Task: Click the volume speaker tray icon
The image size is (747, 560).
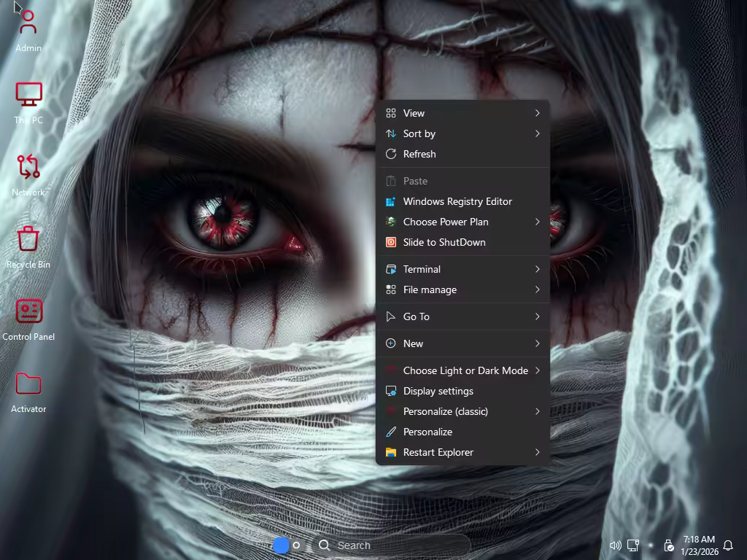Action: 615,545
